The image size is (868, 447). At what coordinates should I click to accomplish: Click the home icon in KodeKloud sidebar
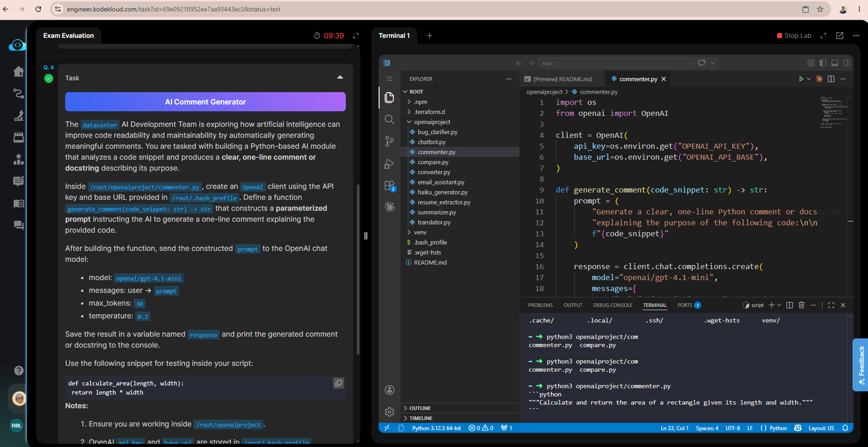click(x=19, y=72)
